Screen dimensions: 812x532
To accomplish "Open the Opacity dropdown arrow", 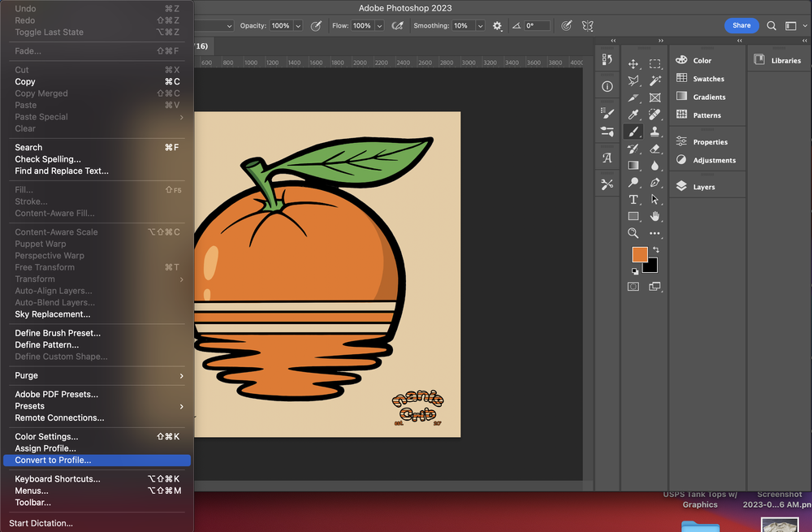I will 298,26.
